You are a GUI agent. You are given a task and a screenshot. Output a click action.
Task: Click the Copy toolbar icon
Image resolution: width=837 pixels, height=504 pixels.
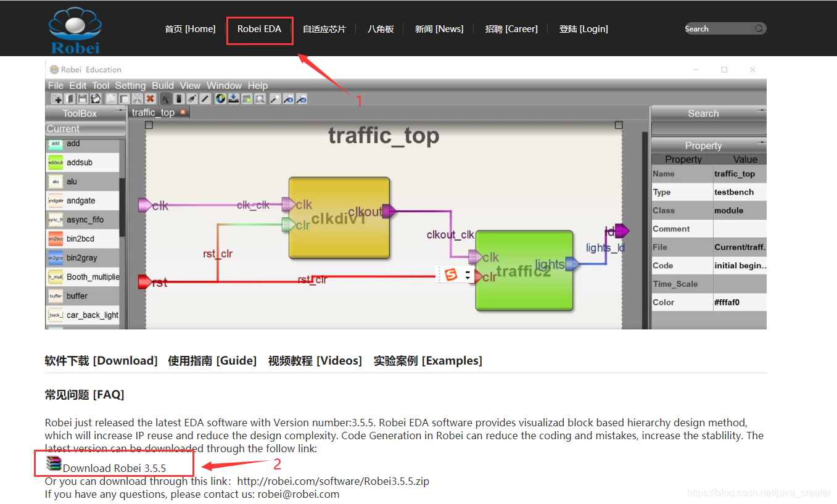pyautogui.click(x=111, y=99)
